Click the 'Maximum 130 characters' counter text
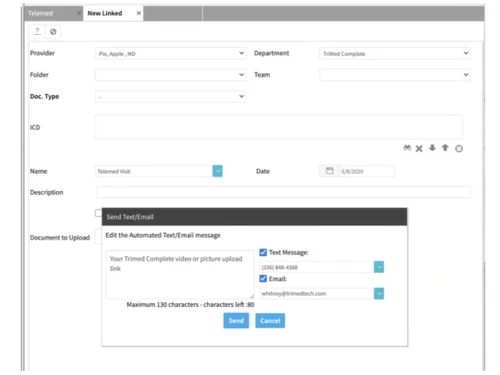 pyautogui.click(x=190, y=305)
